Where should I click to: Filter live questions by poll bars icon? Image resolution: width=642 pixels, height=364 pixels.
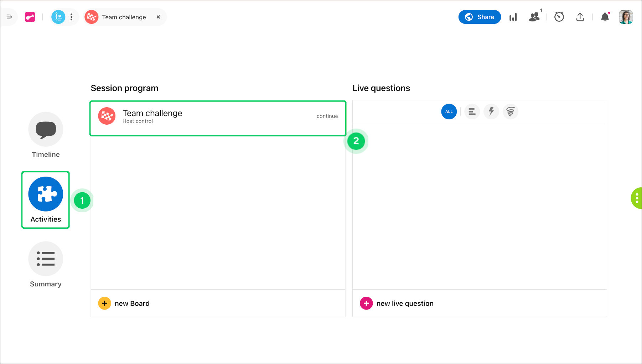click(x=472, y=111)
